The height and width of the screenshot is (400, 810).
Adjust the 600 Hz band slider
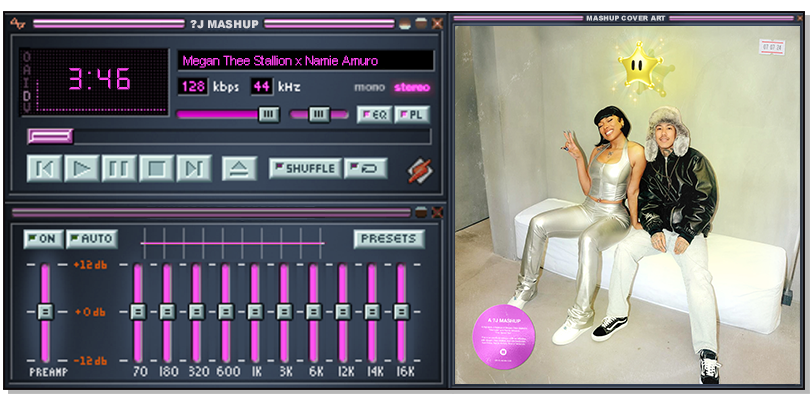tap(226, 312)
